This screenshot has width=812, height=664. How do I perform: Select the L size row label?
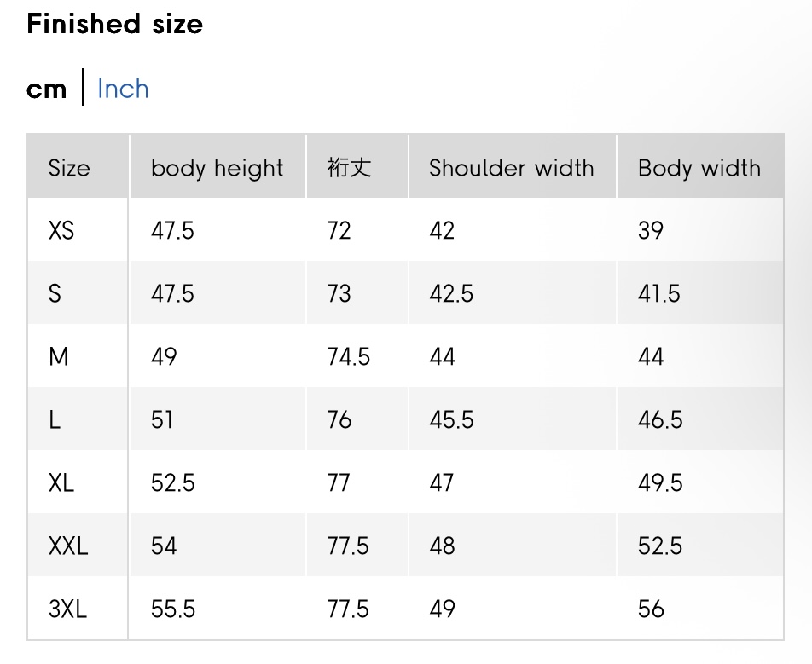[x=55, y=420]
